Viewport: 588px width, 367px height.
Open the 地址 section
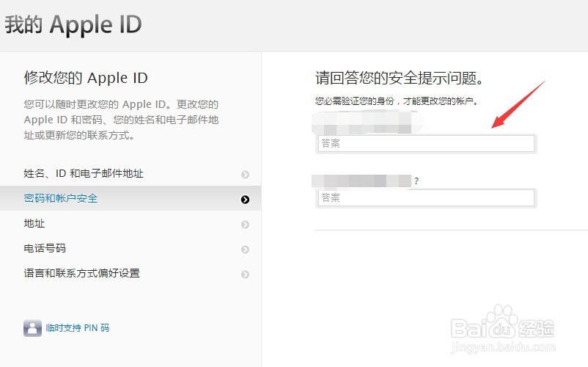(x=131, y=223)
